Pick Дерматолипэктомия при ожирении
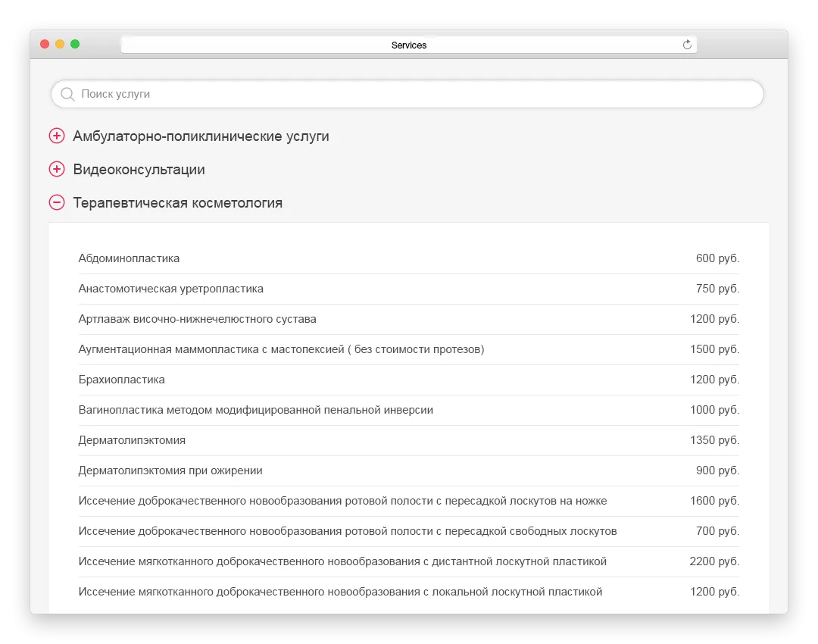Viewport: 818px width, 644px height. click(x=408, y=470)
